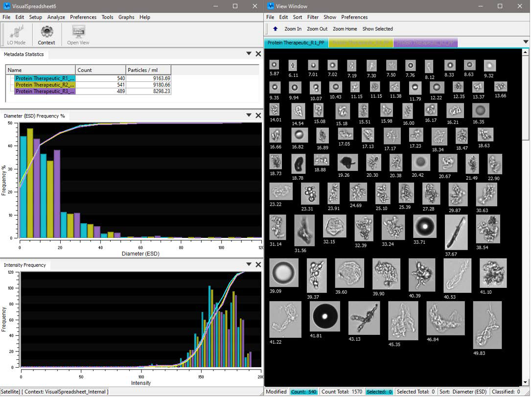Viewport: 532px width, 399px height.
Task: Zoom In on the particle images
Action: (293, 28)
